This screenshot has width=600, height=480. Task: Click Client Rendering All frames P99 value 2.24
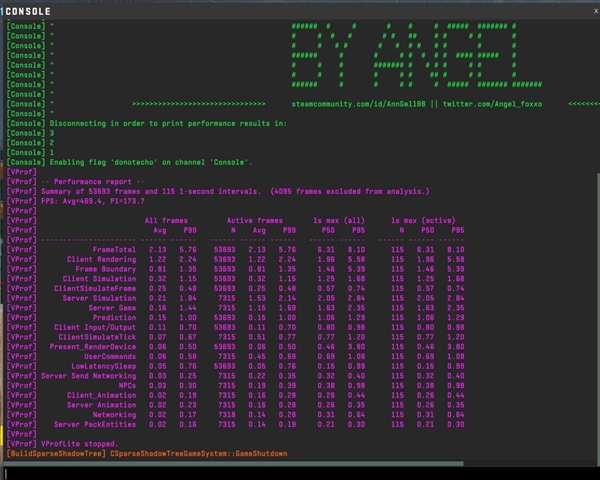[188, 260]
